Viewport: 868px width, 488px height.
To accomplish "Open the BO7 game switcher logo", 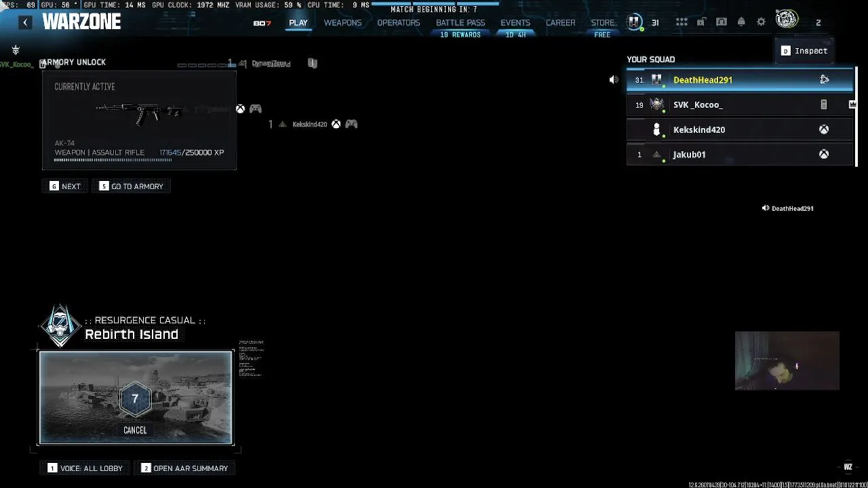I will coord(262,23).
